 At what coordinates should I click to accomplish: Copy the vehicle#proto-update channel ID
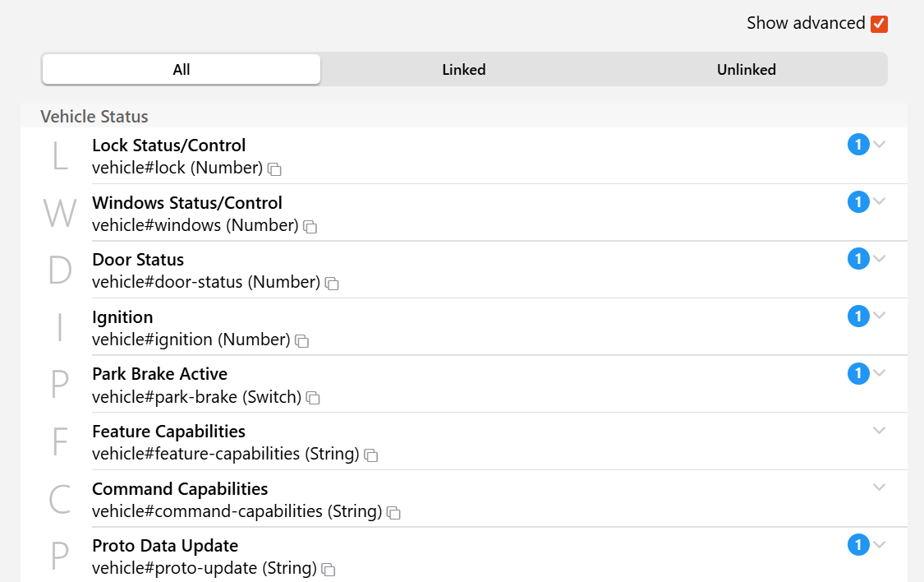(x=329, y=570)
